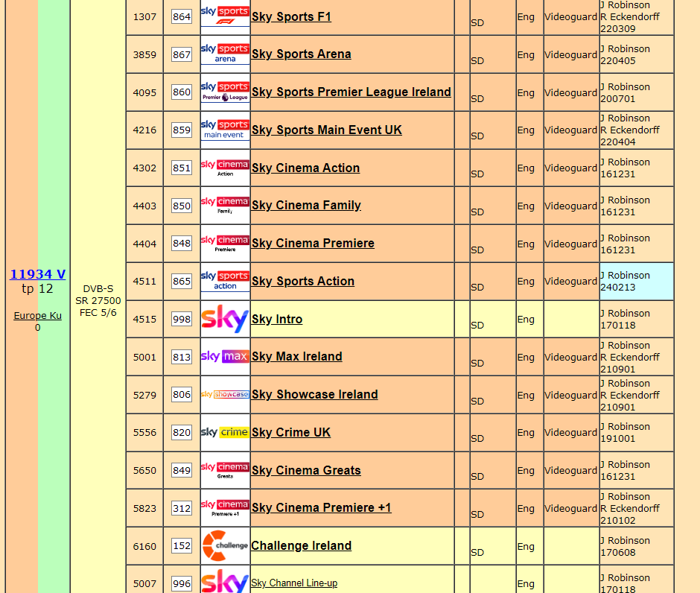Click channel number 848 box

click(x=182, y=244)
